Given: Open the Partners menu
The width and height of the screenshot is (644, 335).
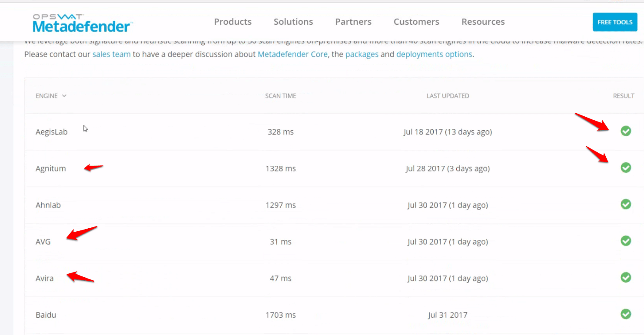Looking at the screenshot, I should click(353, 22).
